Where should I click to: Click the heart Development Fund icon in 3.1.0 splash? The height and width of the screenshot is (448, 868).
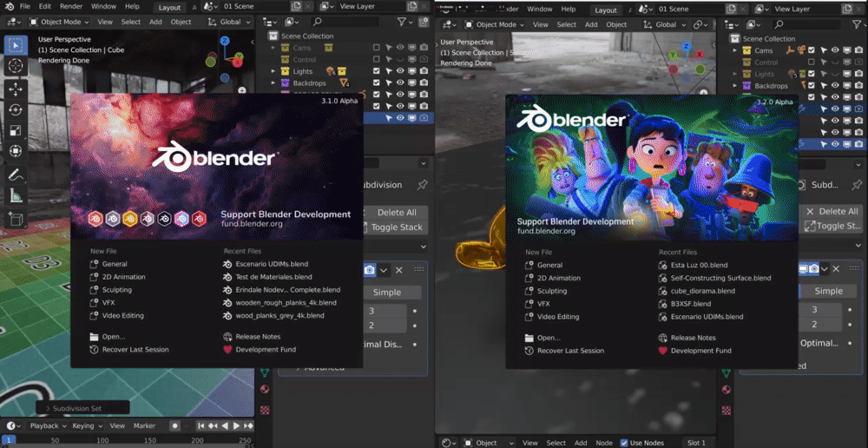tap(227, 349)
